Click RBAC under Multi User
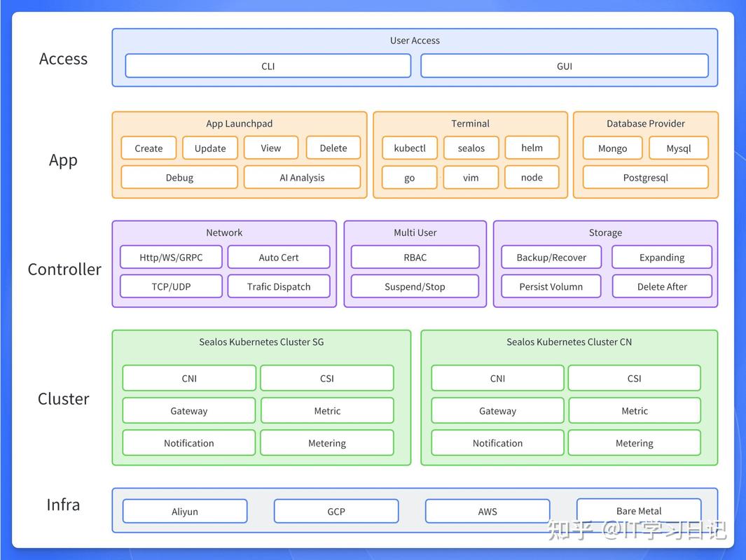Image resolution: width=746 pixels, height=560 pixels. pos(415,257)
